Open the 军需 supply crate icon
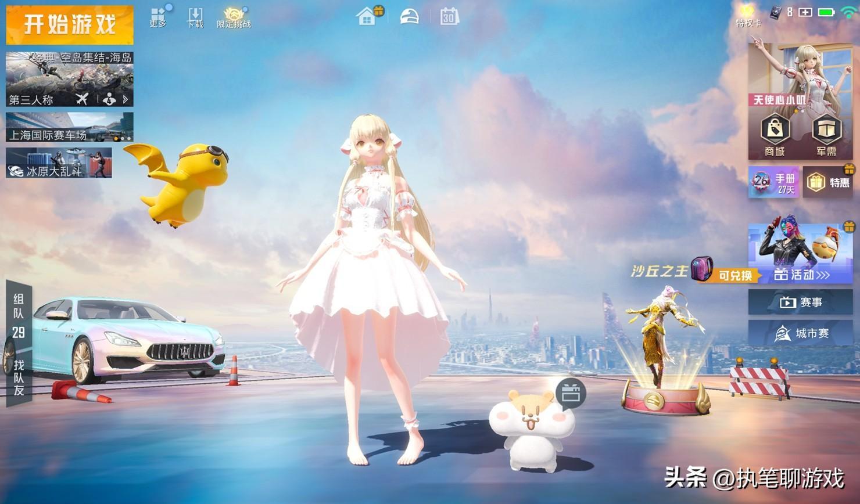 pos(826,134)
